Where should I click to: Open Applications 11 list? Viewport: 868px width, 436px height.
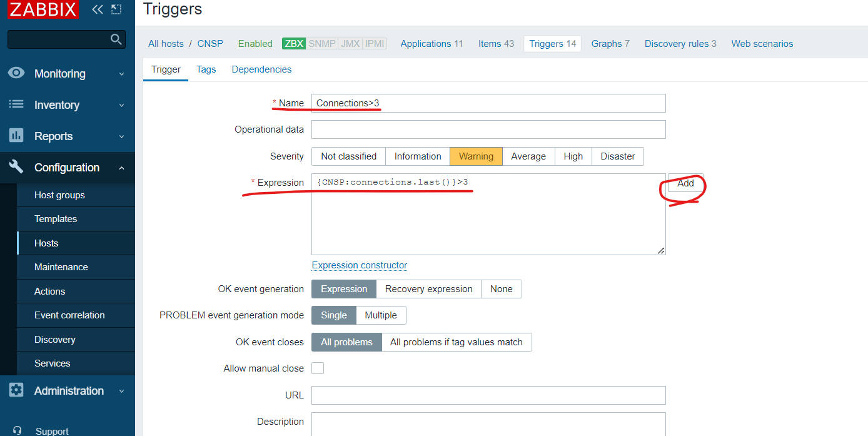(x=431, y=44)
